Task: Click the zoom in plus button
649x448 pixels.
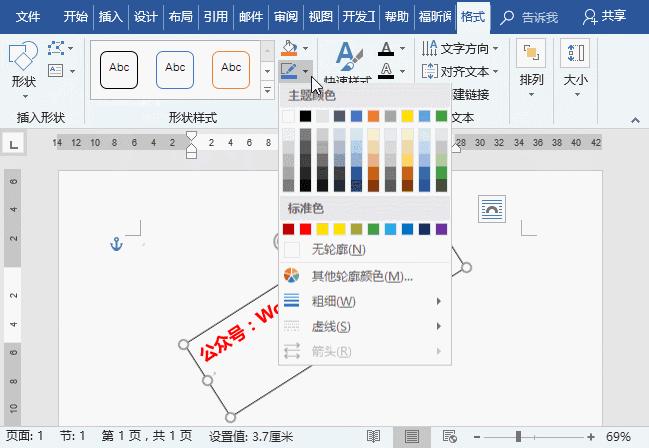Action: (591, 437)
